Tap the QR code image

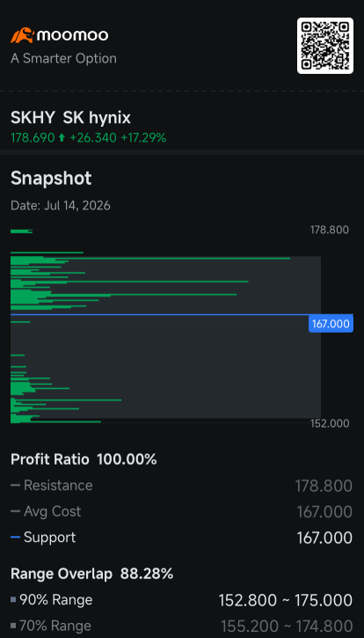(325, 46)
